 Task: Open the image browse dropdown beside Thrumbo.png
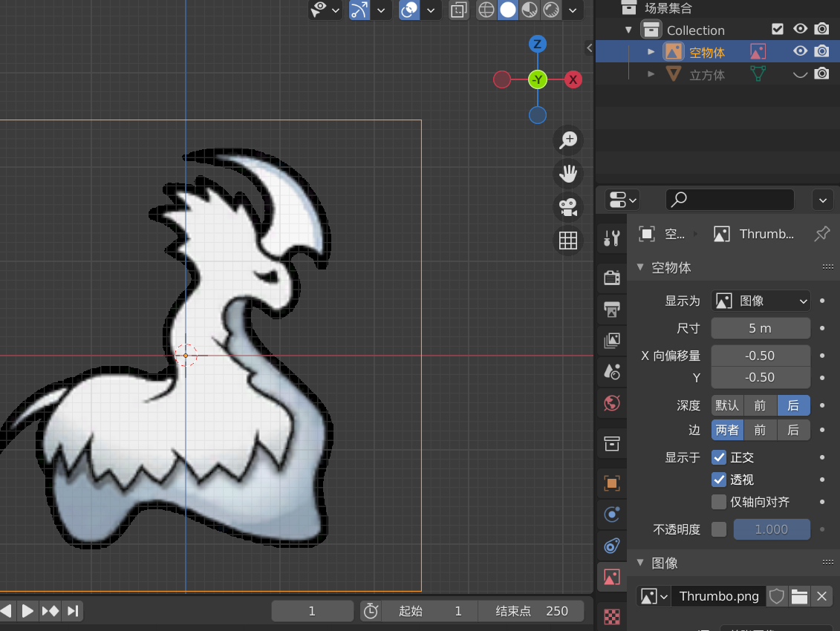point(654,596)
